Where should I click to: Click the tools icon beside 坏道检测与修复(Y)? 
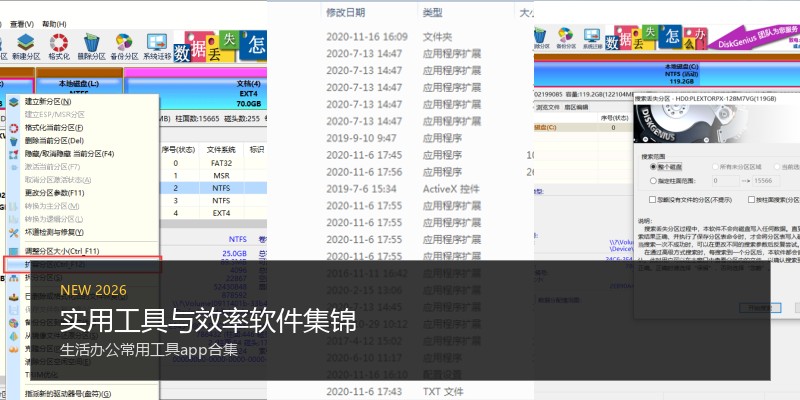point(14,233)
